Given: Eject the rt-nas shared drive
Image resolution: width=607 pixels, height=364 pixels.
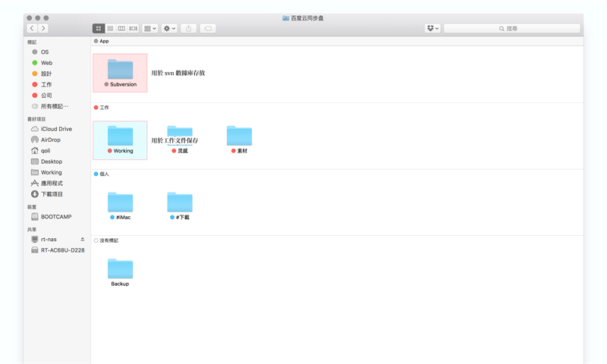Looking at the screenshot, I should (83, 239).
